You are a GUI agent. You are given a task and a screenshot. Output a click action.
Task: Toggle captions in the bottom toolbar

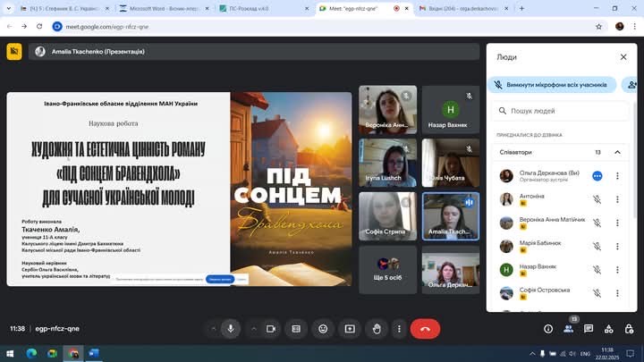(296, 328)
